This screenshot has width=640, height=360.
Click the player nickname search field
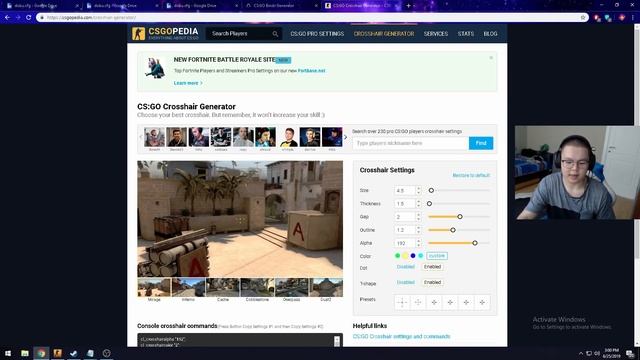coord(410,143)
